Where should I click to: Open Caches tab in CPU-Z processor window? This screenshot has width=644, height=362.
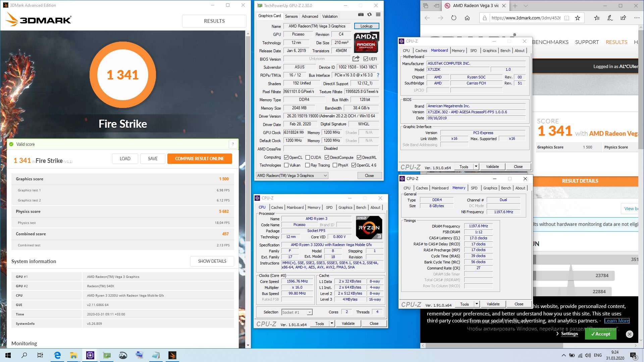277,207
